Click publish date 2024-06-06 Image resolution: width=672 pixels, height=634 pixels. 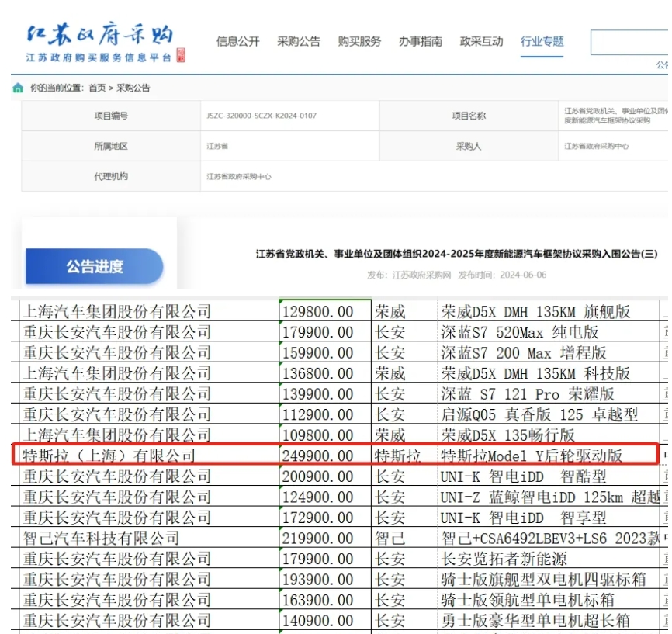coord(523,275)
